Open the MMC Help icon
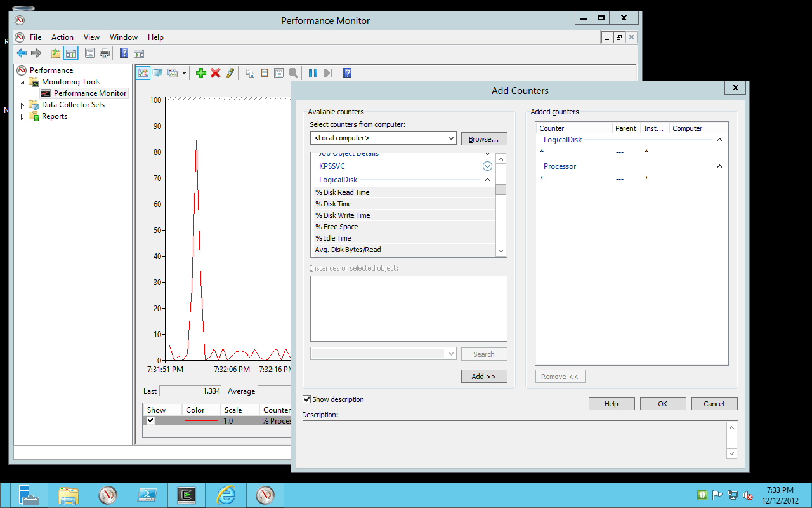Viewport: 812px width, 508px height. coord(124,53)
